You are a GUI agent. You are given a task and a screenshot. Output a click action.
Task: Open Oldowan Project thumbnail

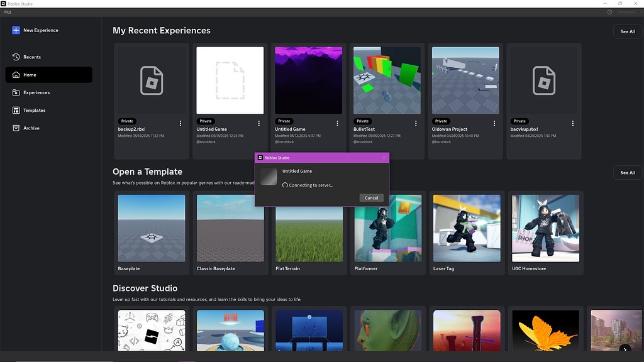(465, 80)
